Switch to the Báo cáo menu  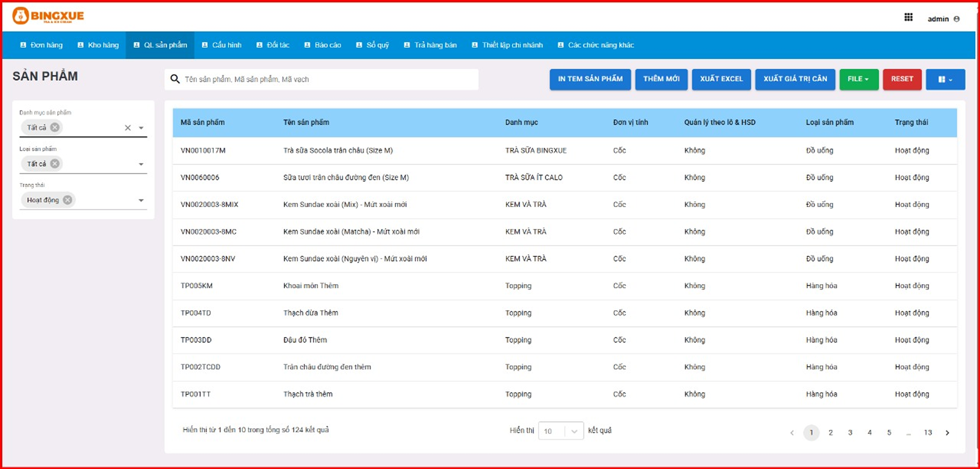point(323,45)
